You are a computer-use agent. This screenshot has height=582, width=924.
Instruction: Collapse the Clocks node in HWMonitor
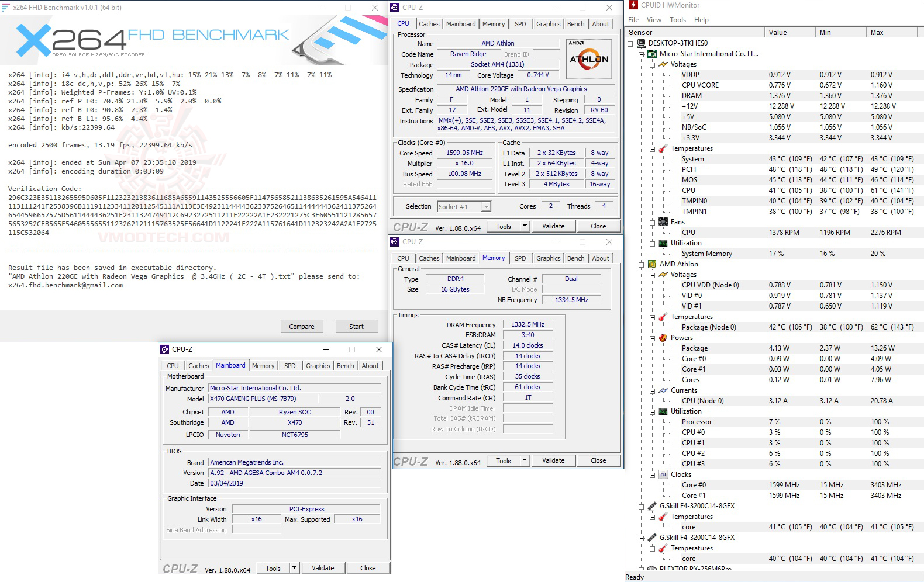click(653, 474)
